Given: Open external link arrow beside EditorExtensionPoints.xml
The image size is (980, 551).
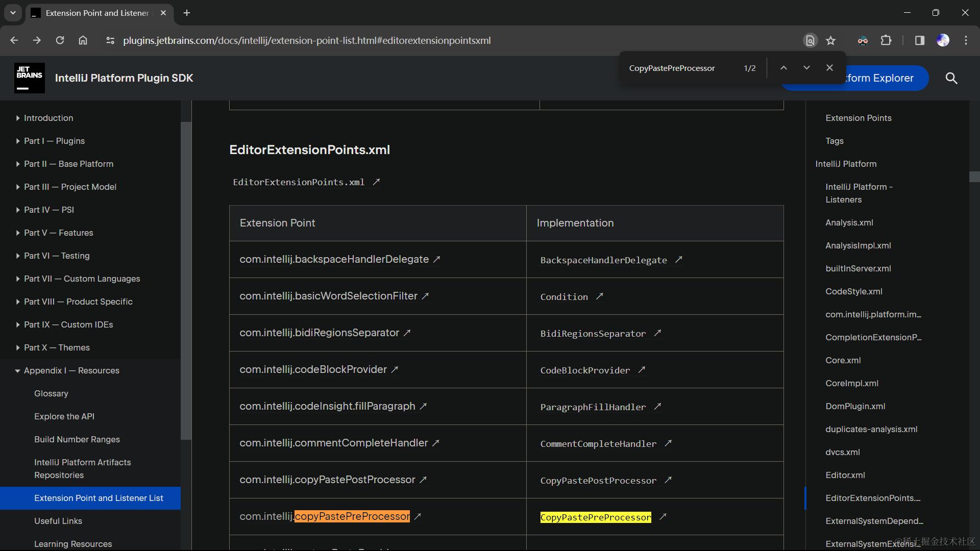Looking at the screenshot, I should pos(376,182).
